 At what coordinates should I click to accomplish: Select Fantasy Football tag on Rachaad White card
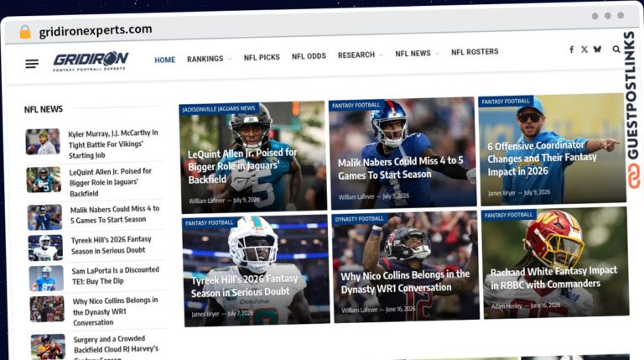tap(508, 215)
